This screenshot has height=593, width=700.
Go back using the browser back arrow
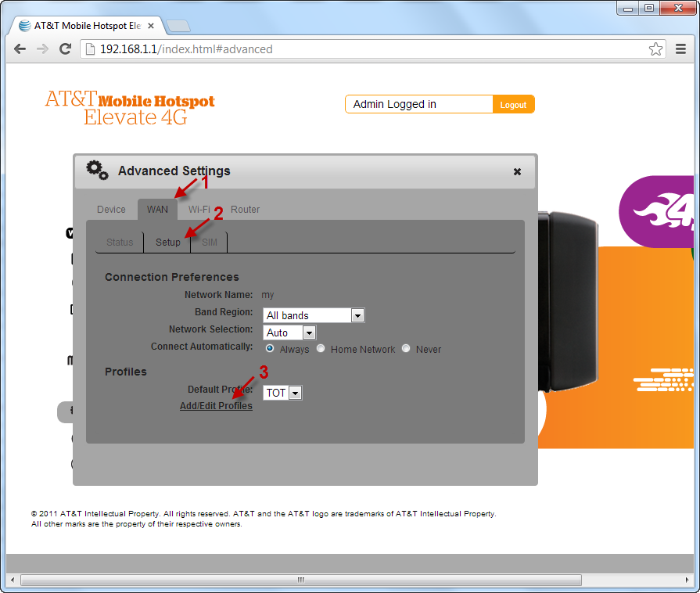pyautogui.click(x=20, y=49)
